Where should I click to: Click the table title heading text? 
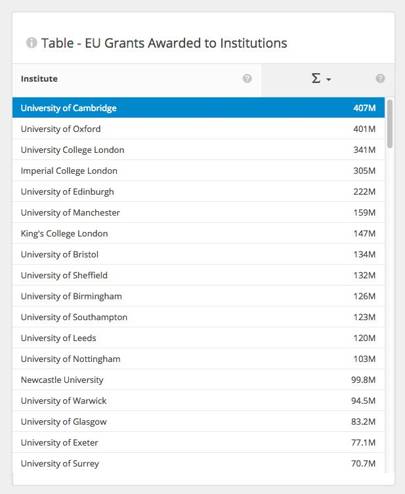[164, 43]
